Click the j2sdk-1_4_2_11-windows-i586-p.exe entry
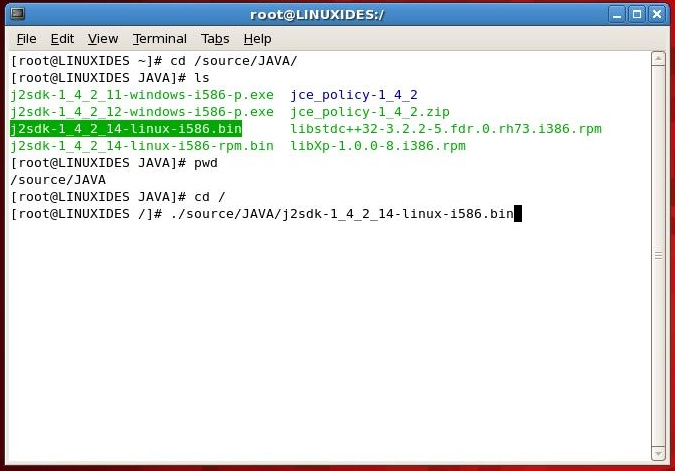Viewport: 675px width, 471px height. pos(141,95)
